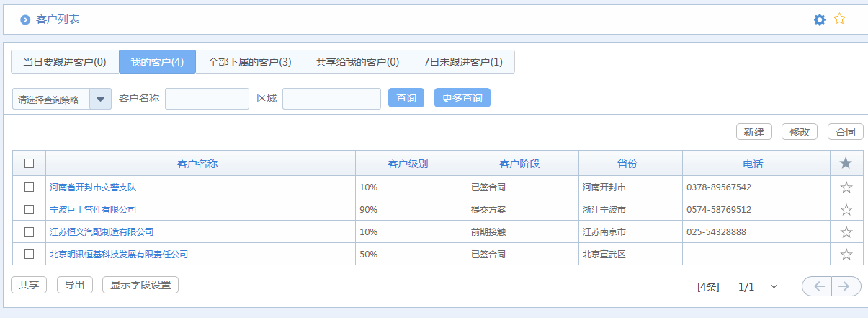The image size is (868, 318).
Task: Click the orange favorite star in header
Action: 839,19
